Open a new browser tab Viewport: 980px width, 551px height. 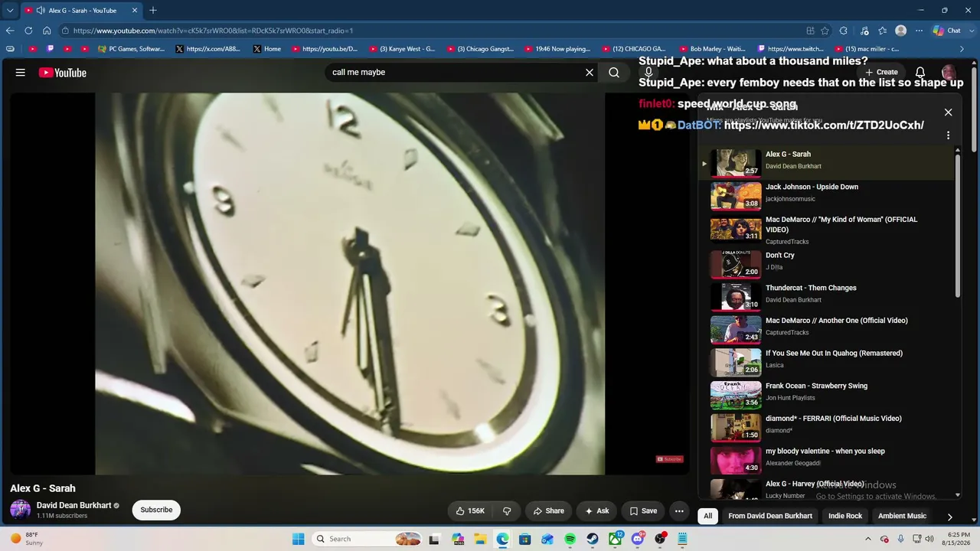(x=153, y=11)
